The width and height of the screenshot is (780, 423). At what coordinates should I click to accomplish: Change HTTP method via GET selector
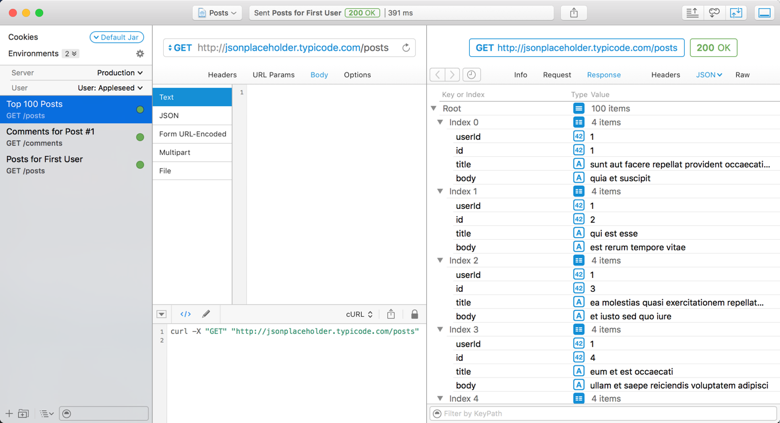180,48
